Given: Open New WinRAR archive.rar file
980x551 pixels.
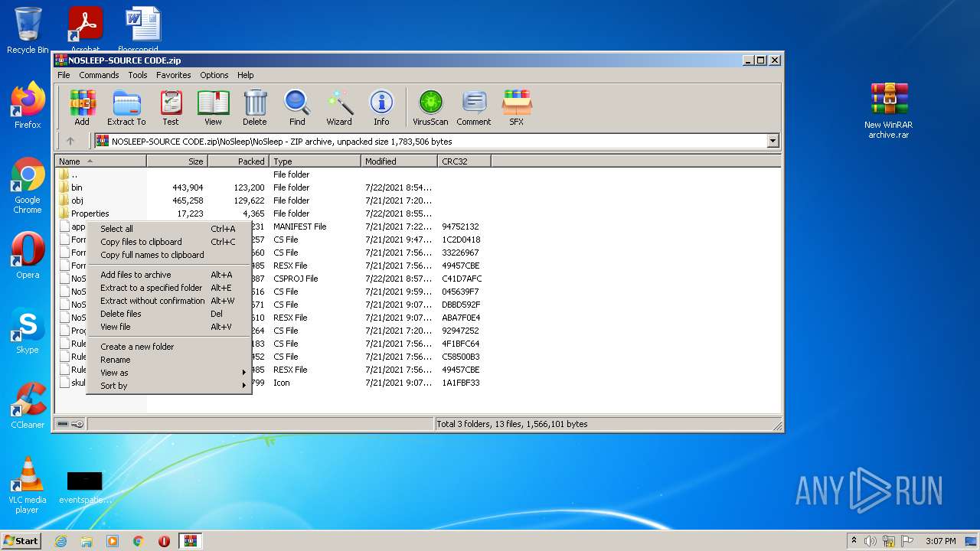Looking at the screenshot, I should coord(889,111).
